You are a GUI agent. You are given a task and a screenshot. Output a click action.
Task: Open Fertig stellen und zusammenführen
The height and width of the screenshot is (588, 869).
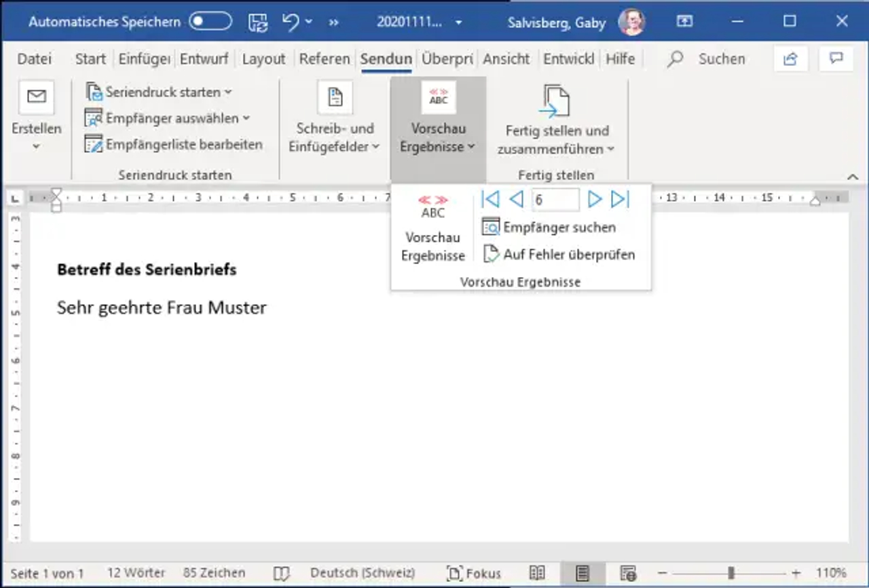[556, 119]
